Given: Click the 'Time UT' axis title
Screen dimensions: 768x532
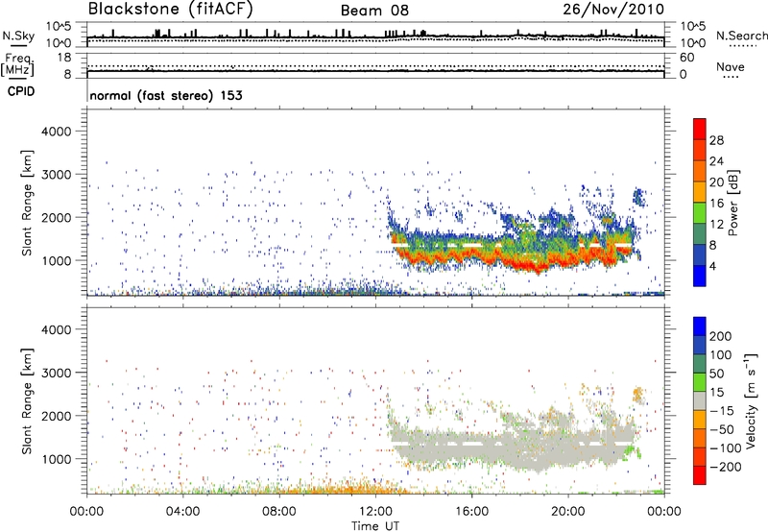Looking at the screenshot, I should [375, 526].
